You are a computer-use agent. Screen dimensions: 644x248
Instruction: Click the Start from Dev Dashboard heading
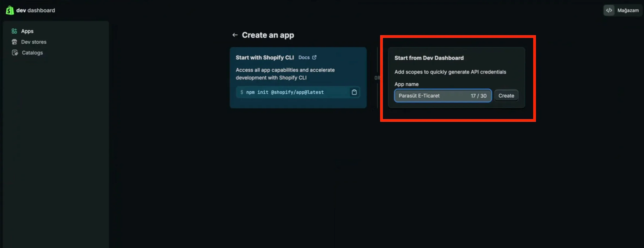[x=429, y=58]
